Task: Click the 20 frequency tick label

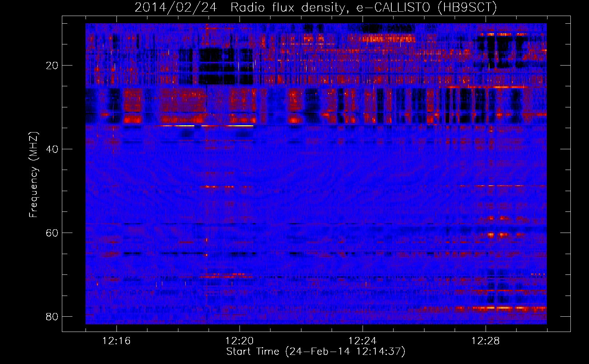Action: (x=52, y=66)
